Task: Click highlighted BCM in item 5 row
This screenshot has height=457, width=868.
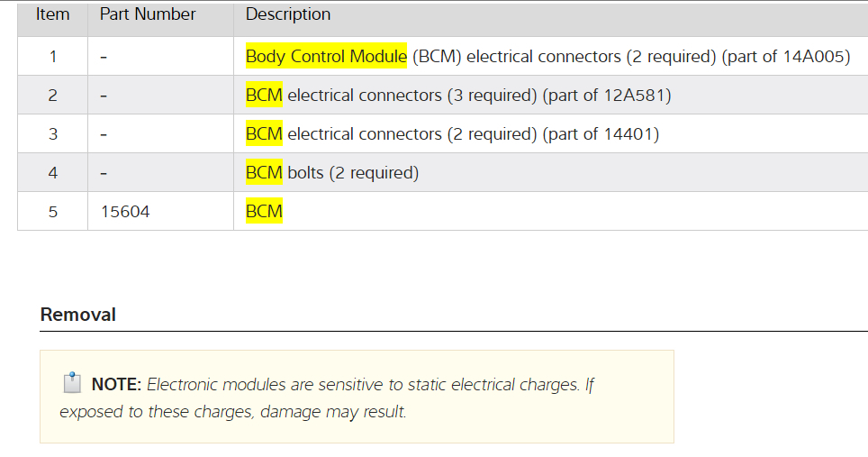Action: (264, 212)
